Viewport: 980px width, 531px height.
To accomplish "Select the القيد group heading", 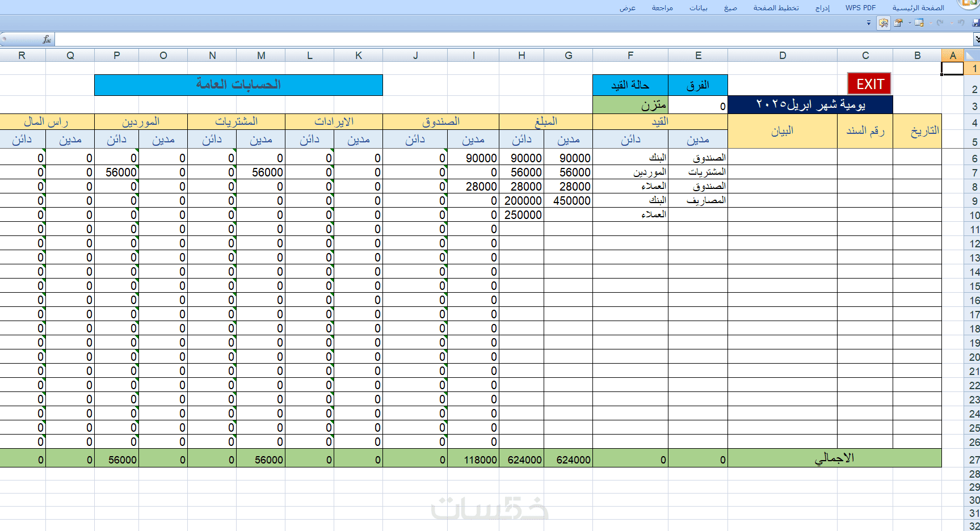I will [660, 121].
